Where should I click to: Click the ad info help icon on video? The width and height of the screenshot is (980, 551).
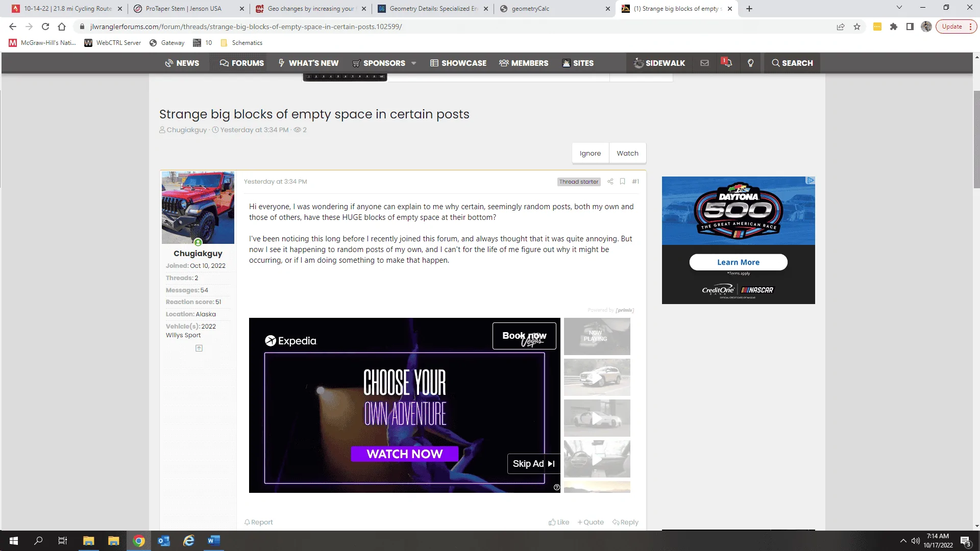[557, 487]
